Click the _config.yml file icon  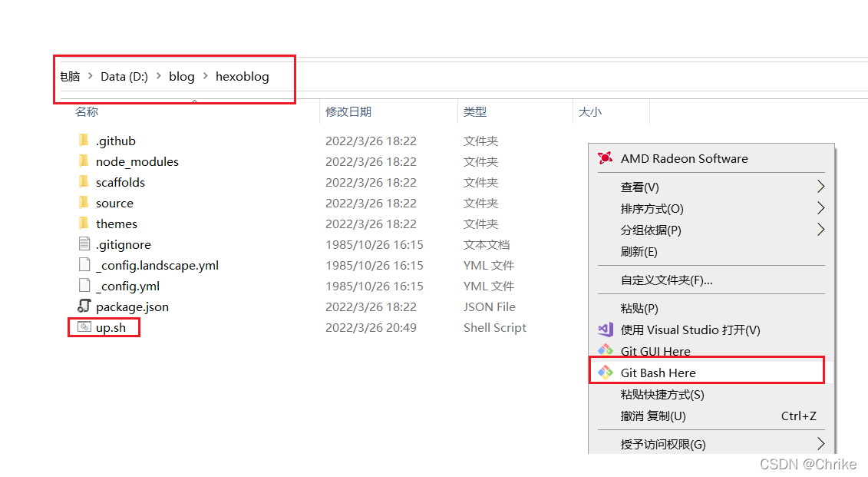click(x=84, y=285)
